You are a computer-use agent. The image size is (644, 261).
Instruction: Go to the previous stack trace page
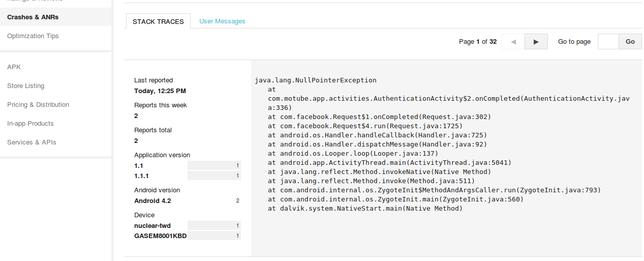pos(513,42)
